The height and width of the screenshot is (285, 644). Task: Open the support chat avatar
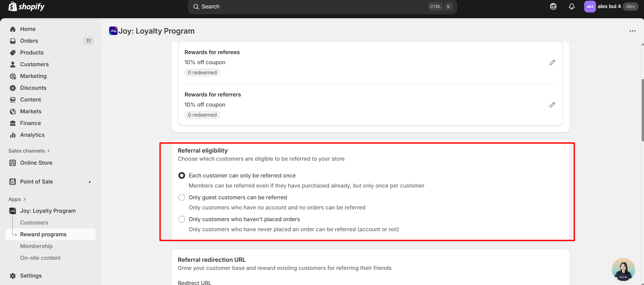click(623, 269)
